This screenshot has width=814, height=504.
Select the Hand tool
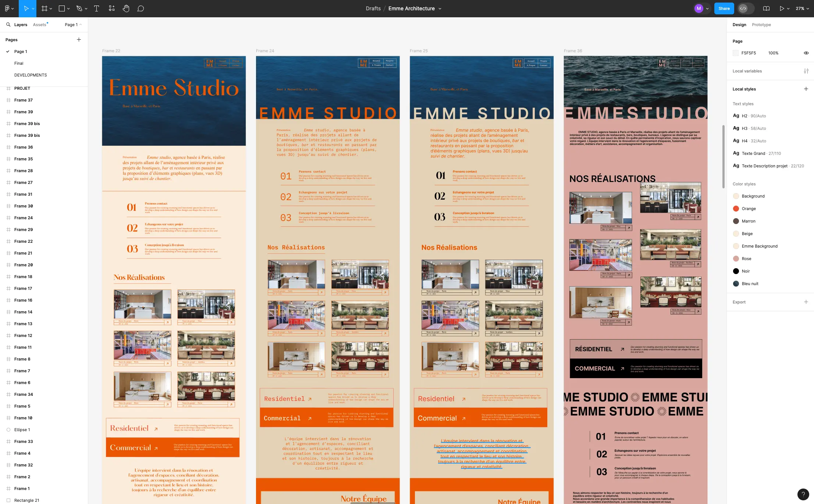pos(126,8)
